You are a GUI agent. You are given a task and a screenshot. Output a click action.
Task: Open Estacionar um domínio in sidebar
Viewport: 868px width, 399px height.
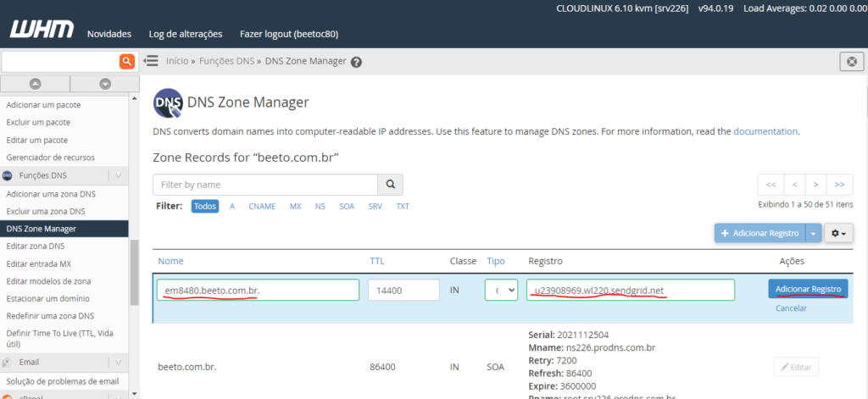(x=47, y=298)
